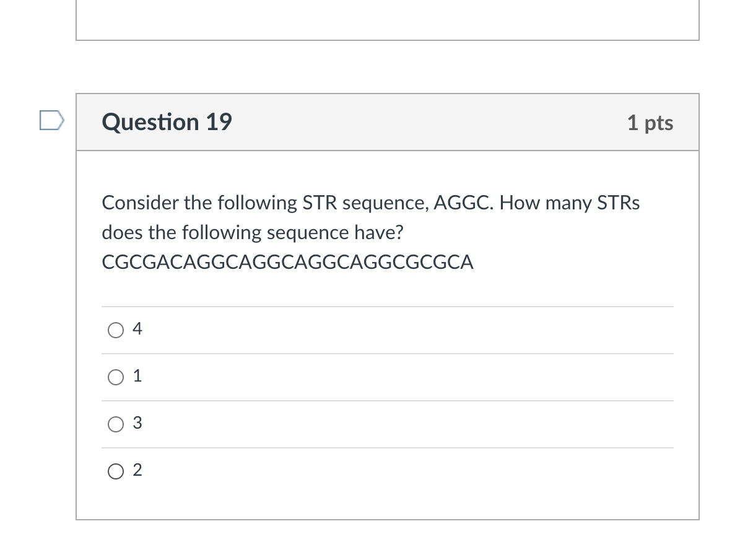Select radio button for answer 2
748x560 pixels.
tap(116, 471)
